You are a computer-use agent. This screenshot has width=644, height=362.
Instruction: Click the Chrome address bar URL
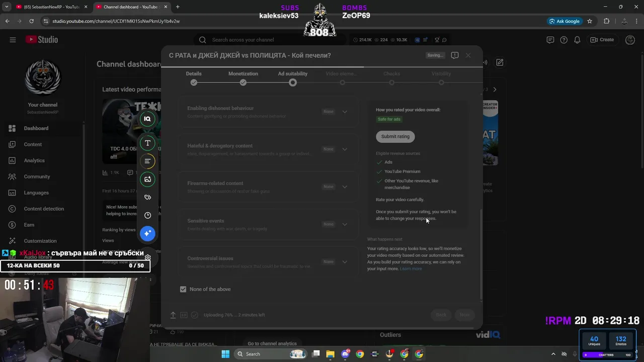(116, 21)
